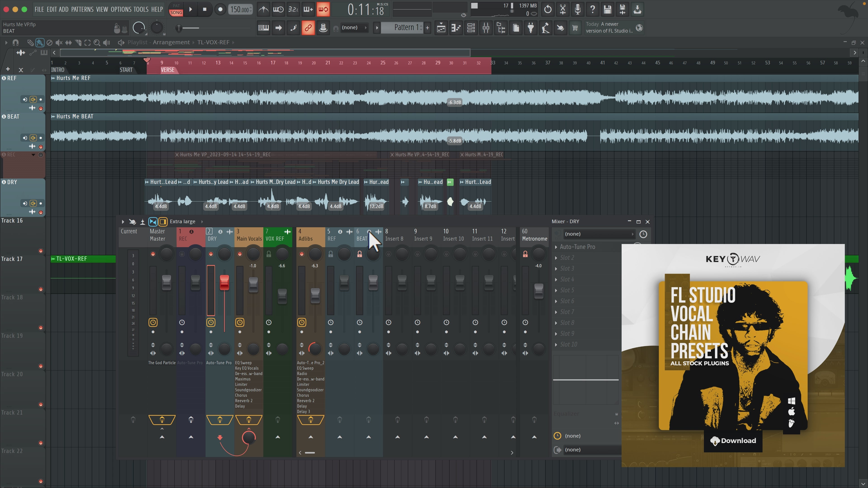Open the VIEW menu
Image resolution: width=868 pixels, height=488 pixels.
tap(102, 9)
